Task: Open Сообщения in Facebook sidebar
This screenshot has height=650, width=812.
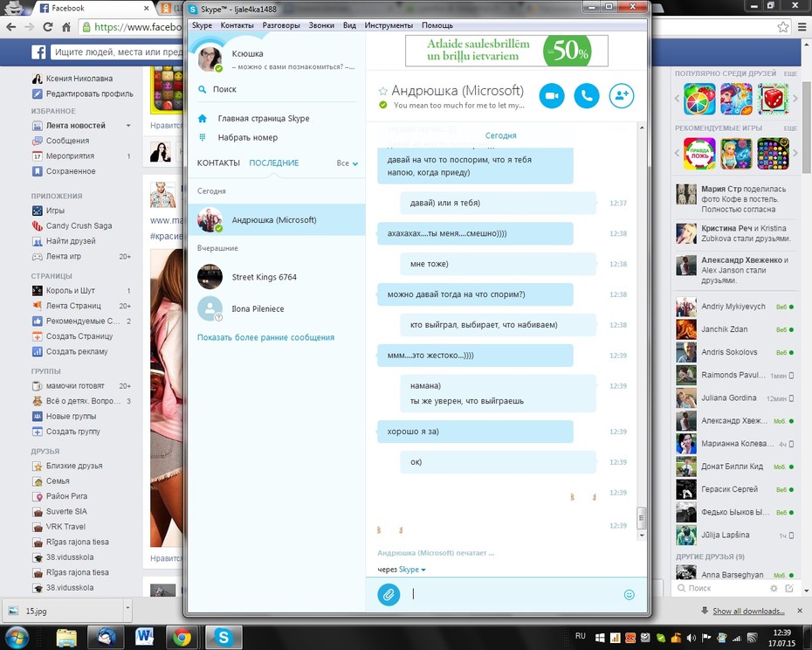Action: (67, 141)
